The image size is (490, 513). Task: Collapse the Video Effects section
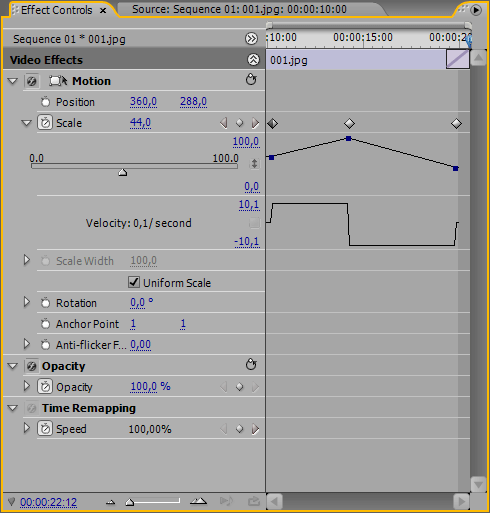click(253, 60)
